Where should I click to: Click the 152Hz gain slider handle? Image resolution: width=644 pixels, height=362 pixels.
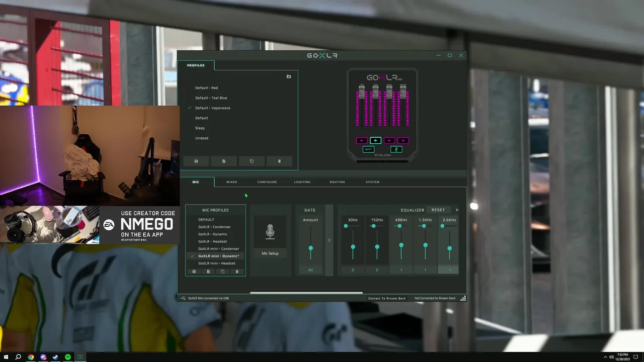pyautogui.click(x=377, y=247)
